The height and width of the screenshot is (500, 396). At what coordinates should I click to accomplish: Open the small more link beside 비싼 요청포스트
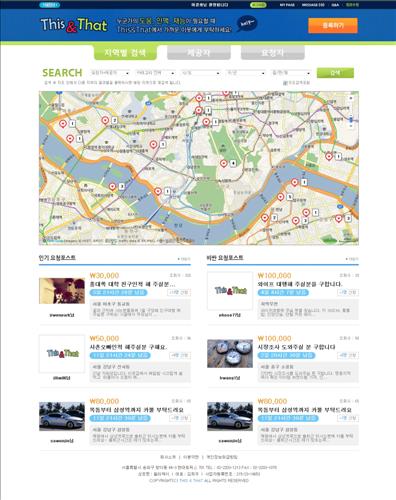[352, 259]
